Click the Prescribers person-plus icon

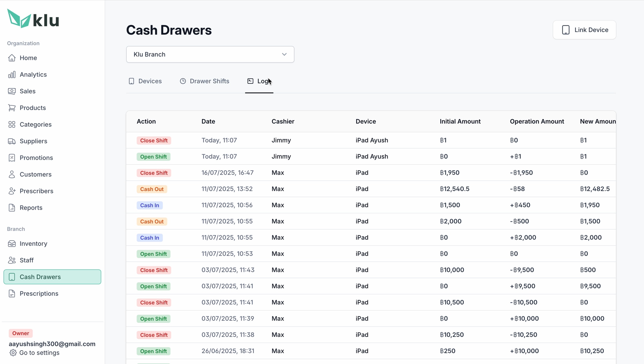pos(12,191)
